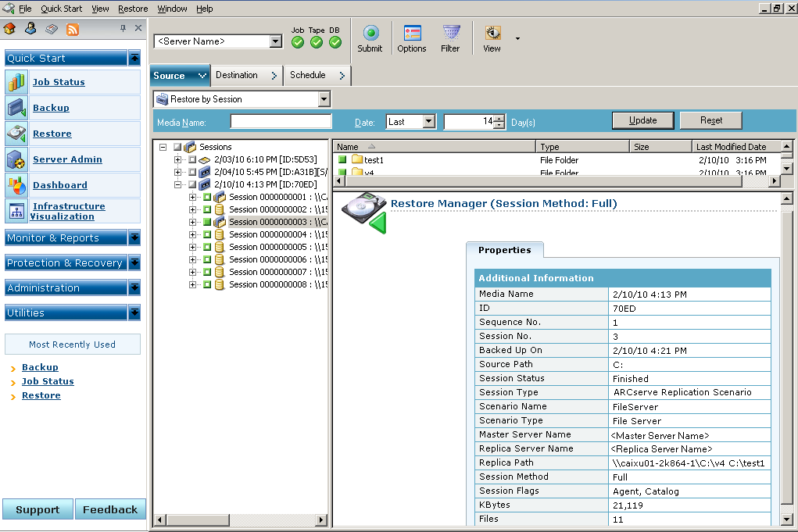The width and height of the screenshot is (798, 532).
Task: Collapse the 2/10/10 4:13 PM tree node
Action: [x=177, y=184]
